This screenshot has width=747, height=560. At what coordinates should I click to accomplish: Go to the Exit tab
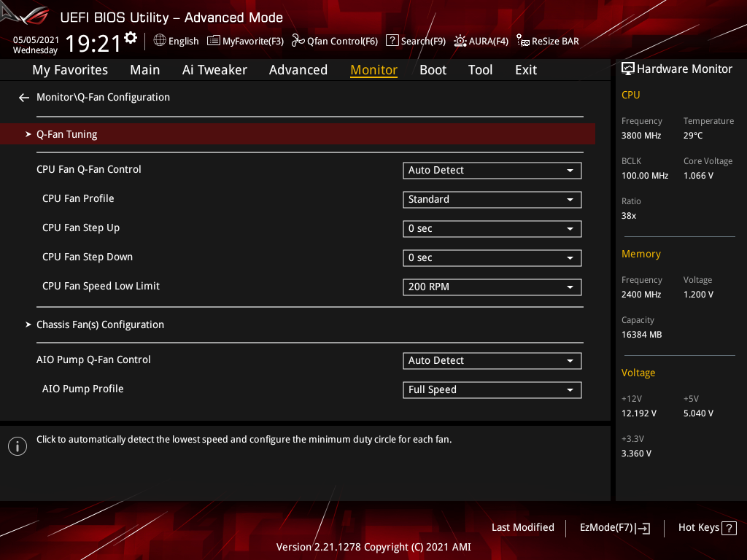526,70
